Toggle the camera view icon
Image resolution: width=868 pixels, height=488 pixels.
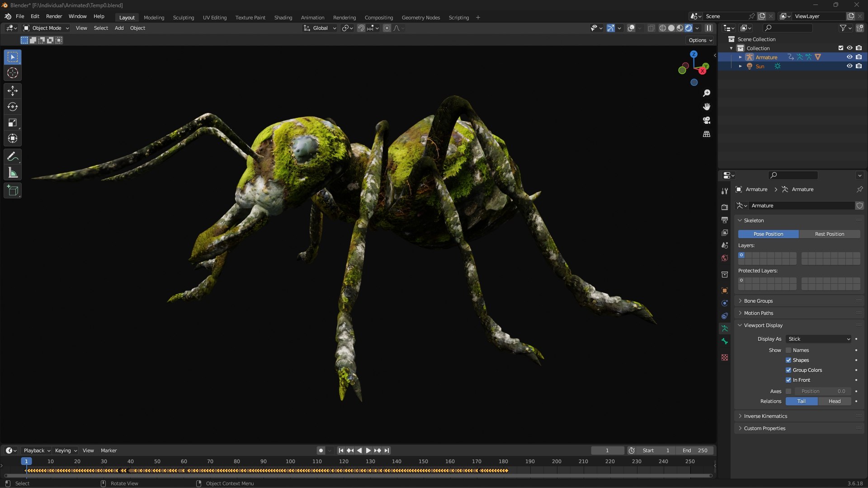(707, 120)
